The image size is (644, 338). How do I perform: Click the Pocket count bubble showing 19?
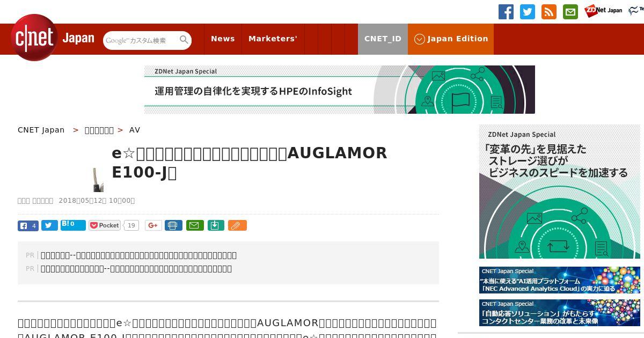131,225
